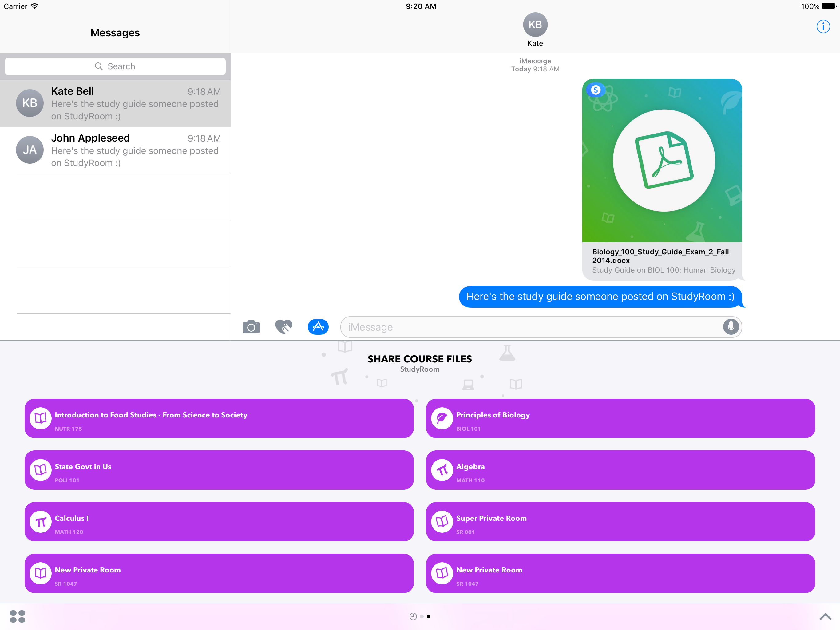Pick Introduction to Food Studies course
The image size is (840, 630).
[x=219, y=418]
